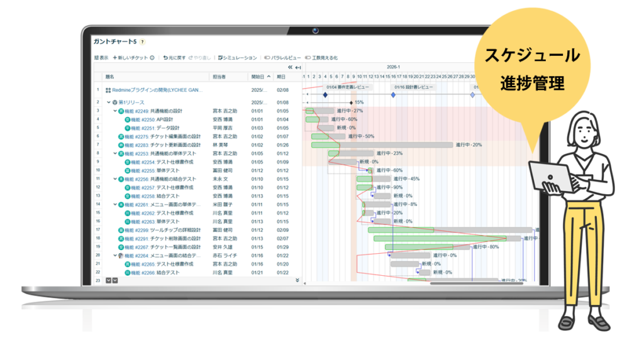Click second dark chevron button in row 23
This screenshot has width=644, height=338.
(x=115, y=281)
